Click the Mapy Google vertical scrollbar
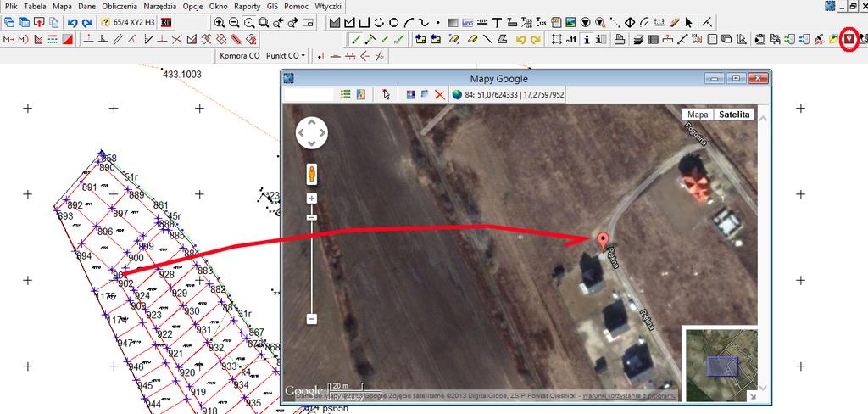Image resolution: width=868 pixels, height=414 pixels. (763, 253)
